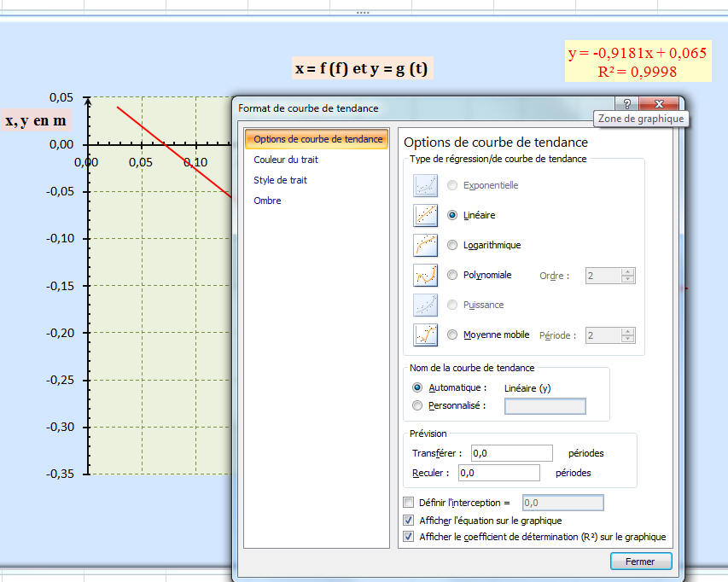
Task: Click the vertical axis value -0,10
Action: pos(60,239)
